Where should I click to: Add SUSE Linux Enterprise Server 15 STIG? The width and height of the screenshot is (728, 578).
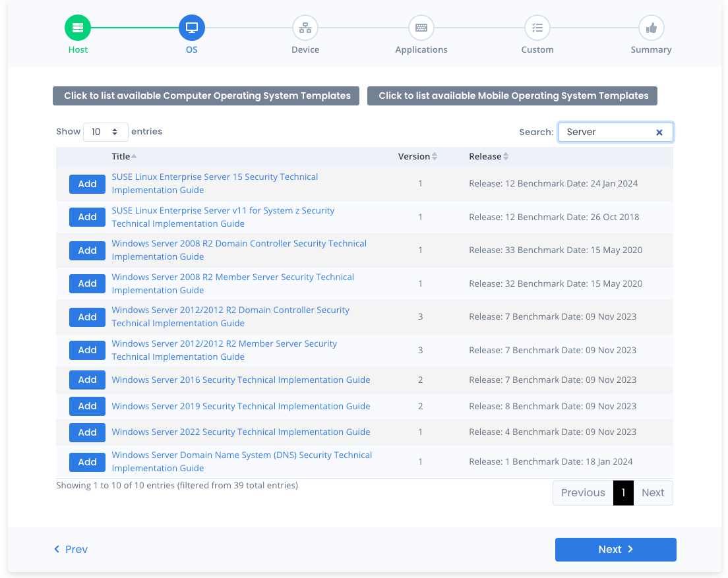coord(87,184)
